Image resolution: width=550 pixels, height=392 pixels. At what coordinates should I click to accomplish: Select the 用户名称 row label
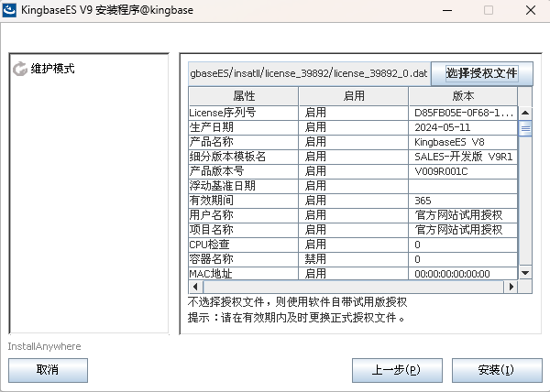pyautogui.click(x=211, y=215)
